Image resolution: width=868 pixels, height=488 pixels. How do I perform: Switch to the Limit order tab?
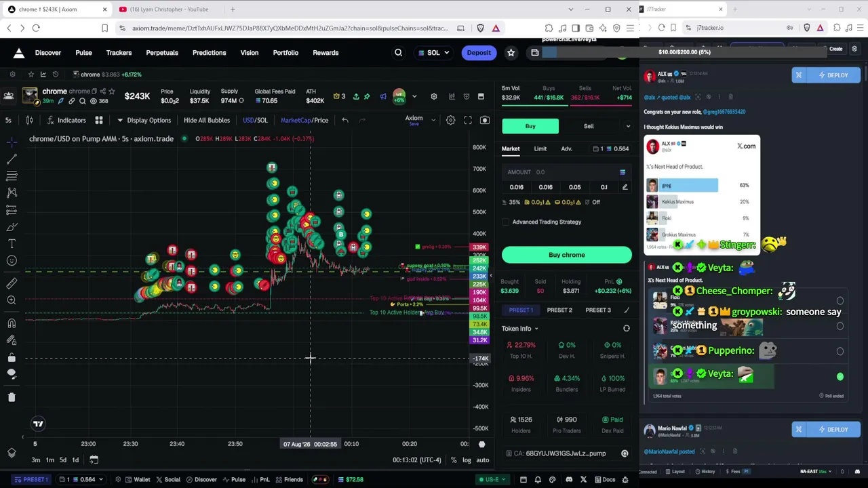pos(540,149)
